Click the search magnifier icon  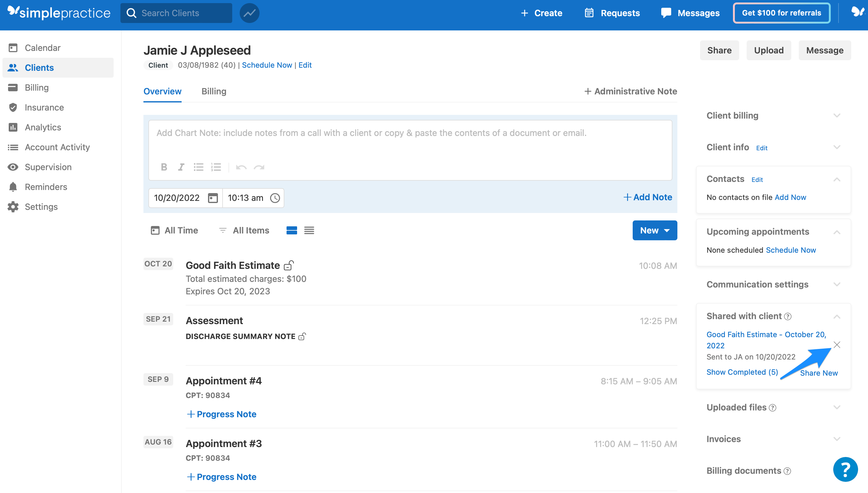(x=131, y=13)
